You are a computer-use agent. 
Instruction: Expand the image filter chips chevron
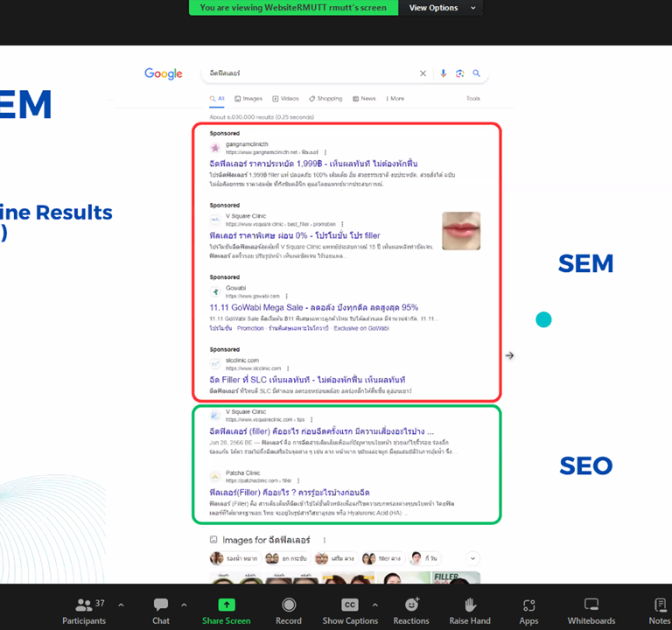click(472, 558)
